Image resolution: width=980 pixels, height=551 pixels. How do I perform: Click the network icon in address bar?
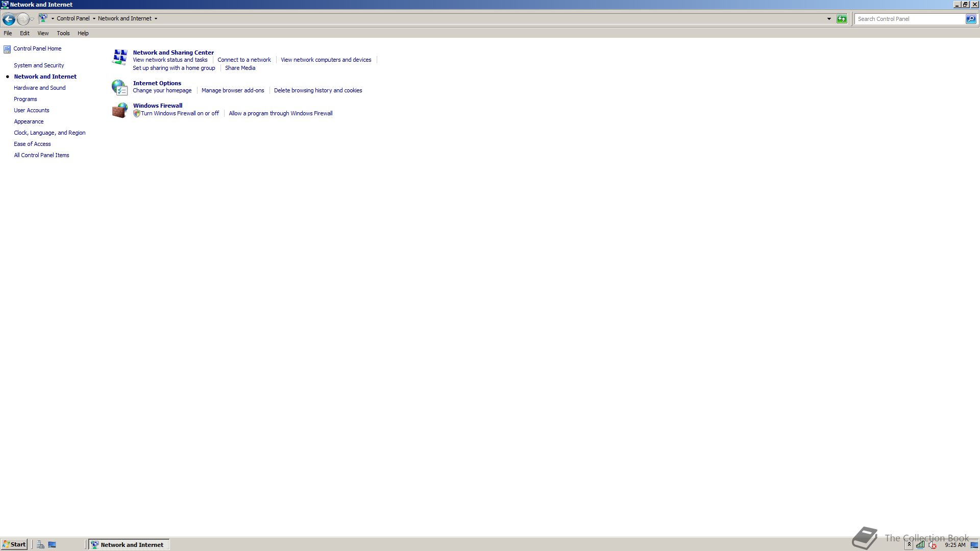(43, 18)
